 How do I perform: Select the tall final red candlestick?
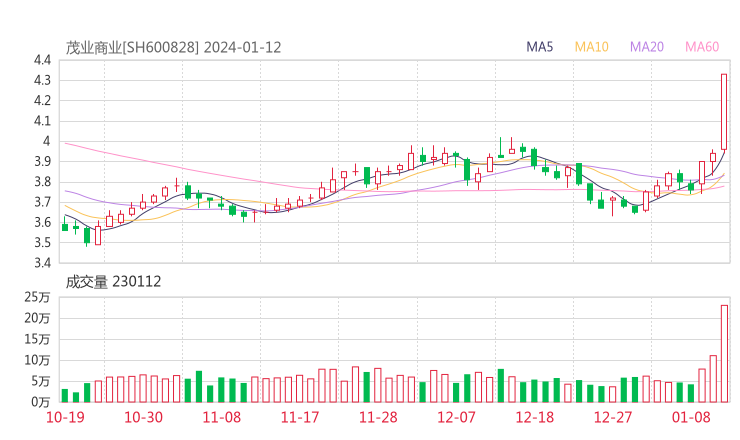coord(724,112)
